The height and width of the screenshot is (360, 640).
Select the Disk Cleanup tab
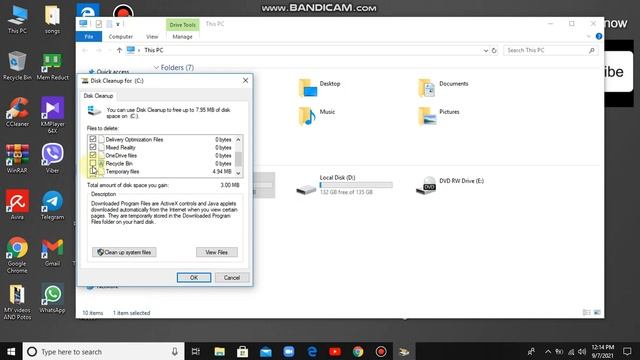(98, 96)
